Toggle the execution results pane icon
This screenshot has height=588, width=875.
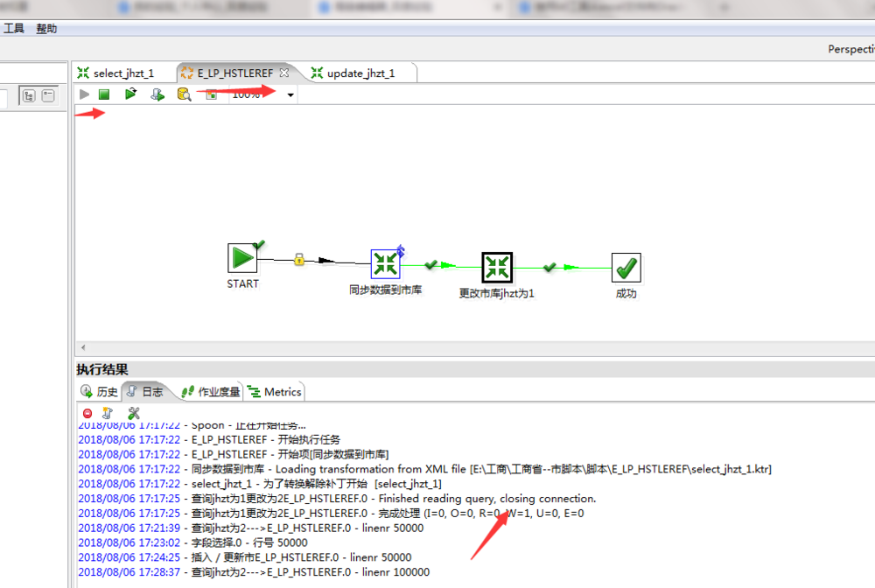pos(211,94)
